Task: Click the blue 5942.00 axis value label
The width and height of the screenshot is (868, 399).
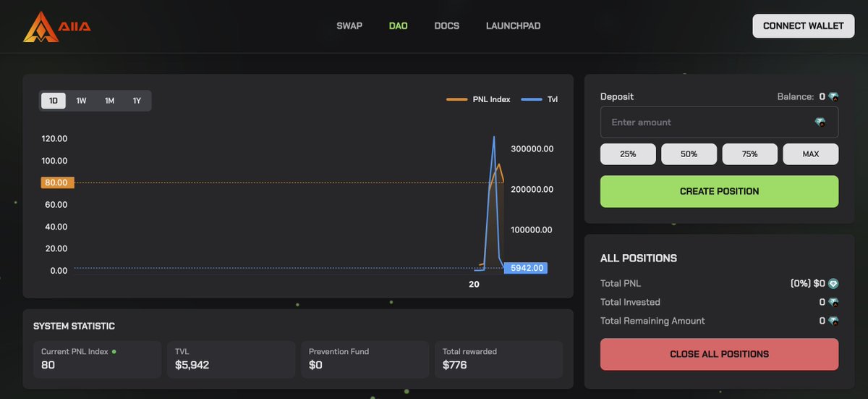Action: [x=526, y=268]
